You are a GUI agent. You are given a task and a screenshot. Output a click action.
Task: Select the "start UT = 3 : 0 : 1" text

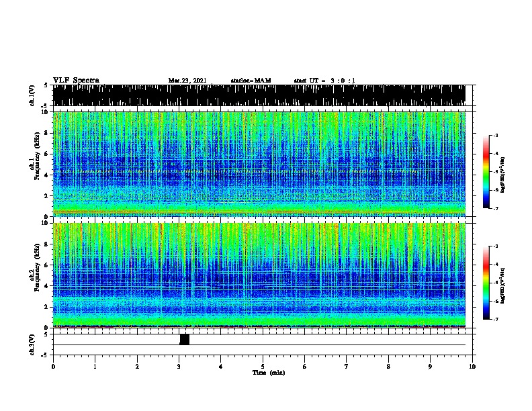tap(324, 81)
